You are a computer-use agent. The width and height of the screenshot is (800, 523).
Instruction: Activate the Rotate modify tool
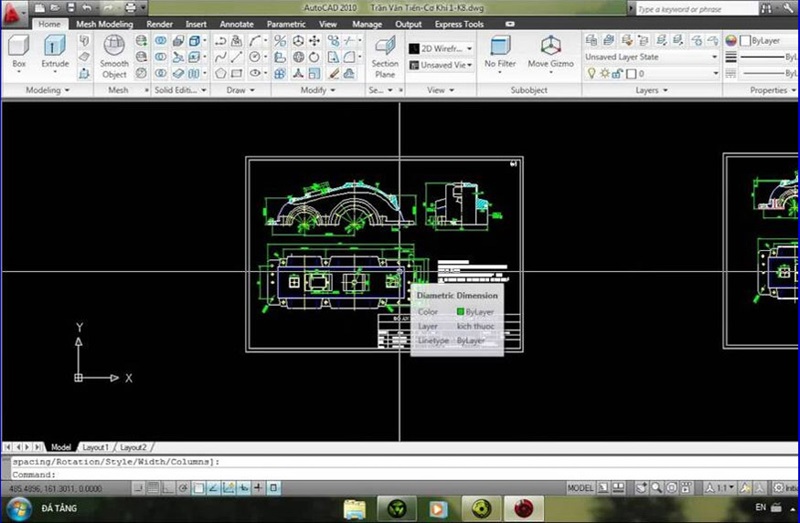pos(315,57)
